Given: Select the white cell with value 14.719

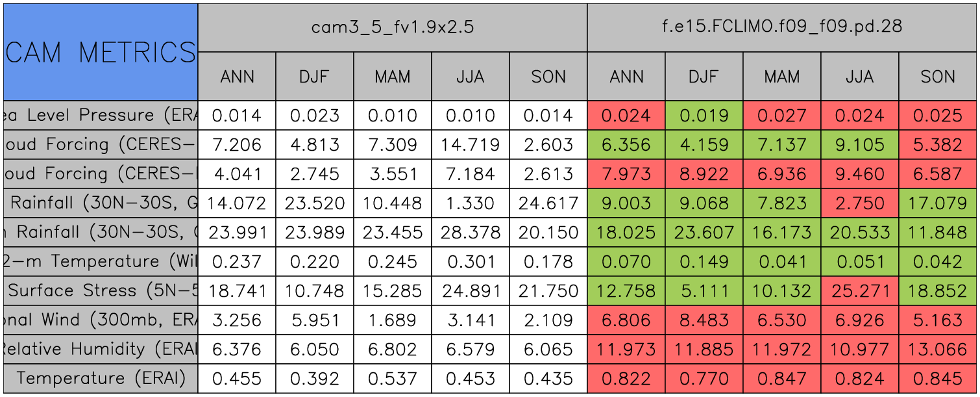Looking at the screenshot, I should click(x=470, y=145).
